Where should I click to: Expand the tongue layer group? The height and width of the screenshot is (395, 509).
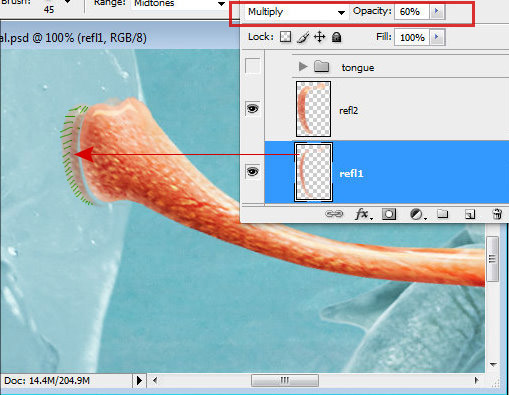(303, 66)
